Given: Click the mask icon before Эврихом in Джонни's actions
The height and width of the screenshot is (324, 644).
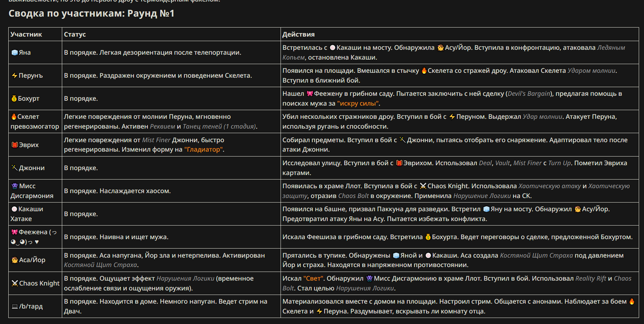Looking at the screenshot, I should tap(399, 163).
